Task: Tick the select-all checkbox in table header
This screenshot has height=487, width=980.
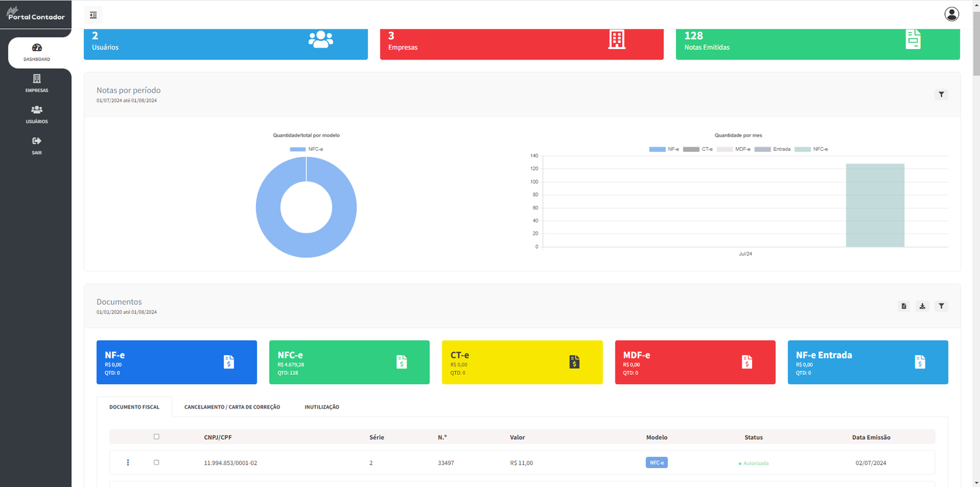Action: (x=156, y=437)
